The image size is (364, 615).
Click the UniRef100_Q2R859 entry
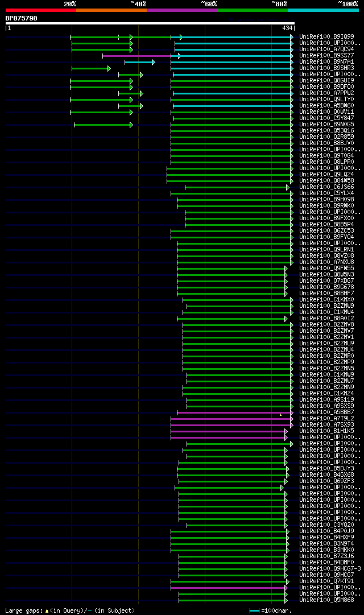point(326,137)
